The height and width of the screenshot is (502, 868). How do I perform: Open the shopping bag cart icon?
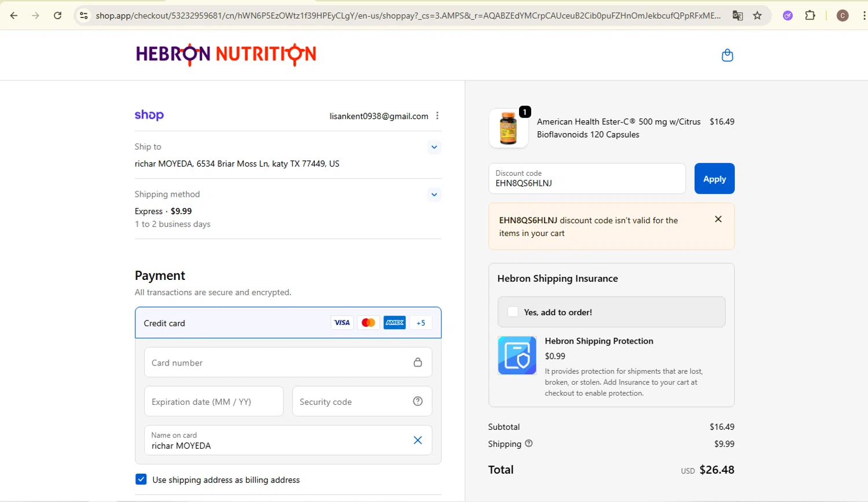click(x=727, y=56)
